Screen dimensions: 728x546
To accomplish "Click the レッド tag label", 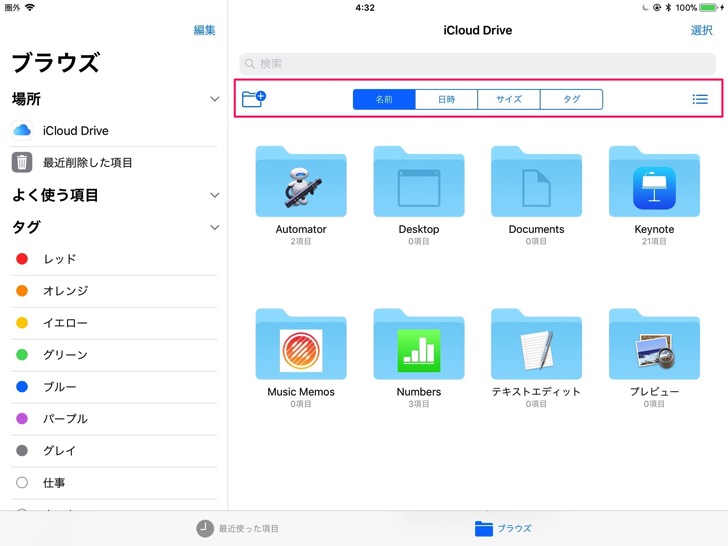I will (59, 259).
